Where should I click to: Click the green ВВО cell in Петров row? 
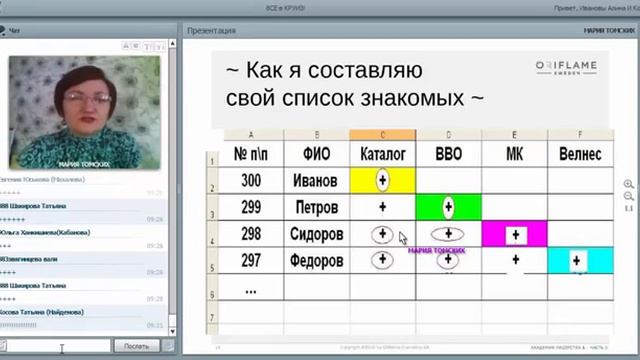click(449, 207)
